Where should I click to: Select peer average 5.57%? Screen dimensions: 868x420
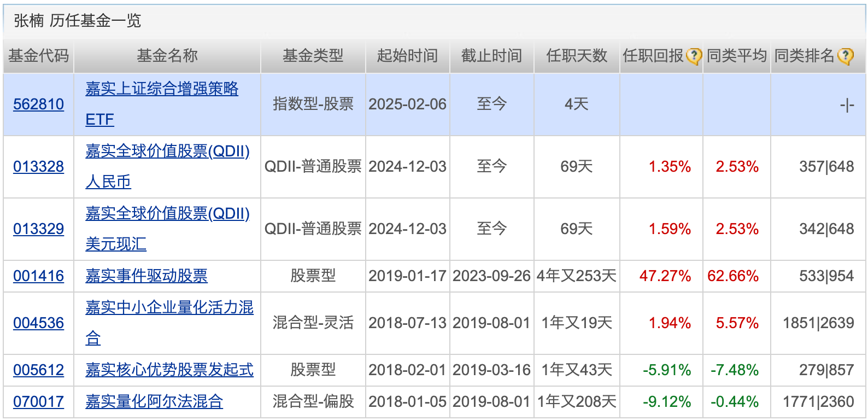point(737,323)
